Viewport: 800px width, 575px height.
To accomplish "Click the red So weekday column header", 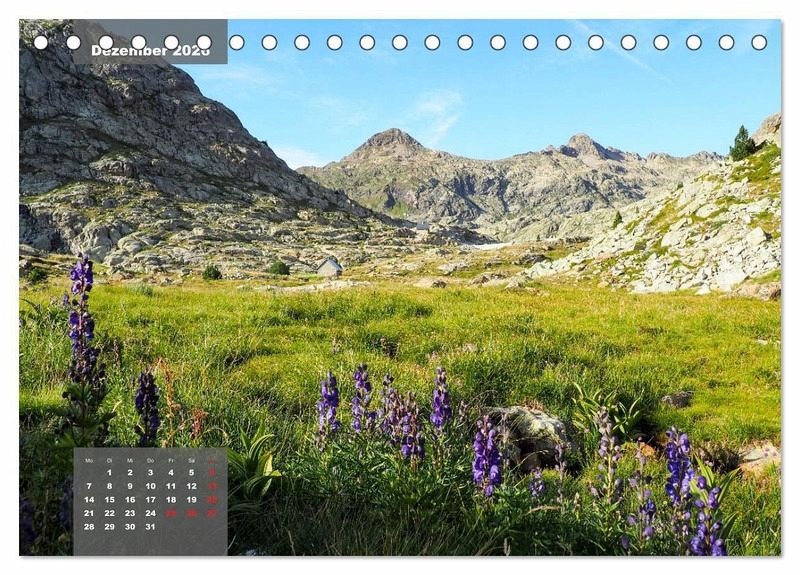I will 212,460.
